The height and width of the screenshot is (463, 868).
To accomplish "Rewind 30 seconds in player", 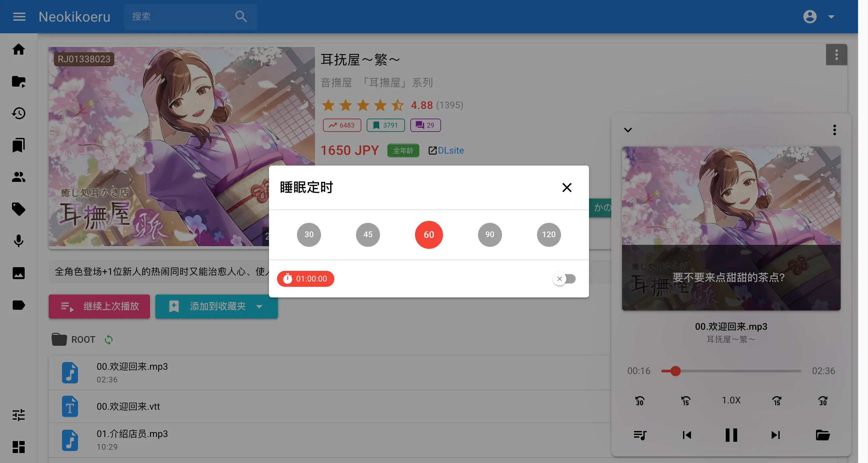I will click(x=640, y=401).
